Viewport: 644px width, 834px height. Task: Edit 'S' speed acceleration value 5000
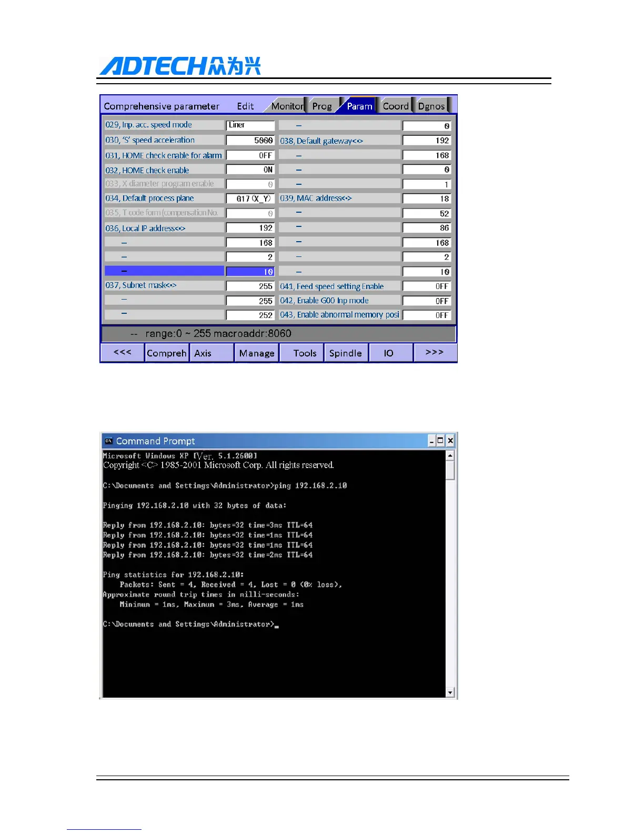tap(250, 141)
